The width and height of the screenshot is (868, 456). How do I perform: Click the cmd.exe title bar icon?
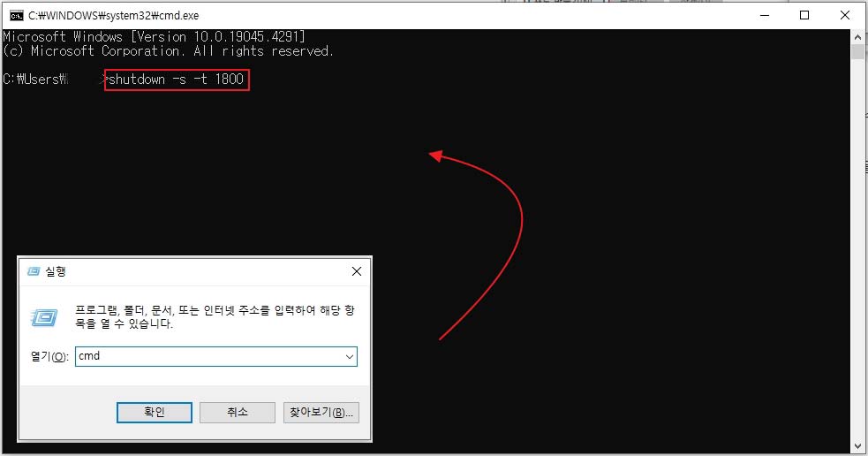(x=17, y=16)
